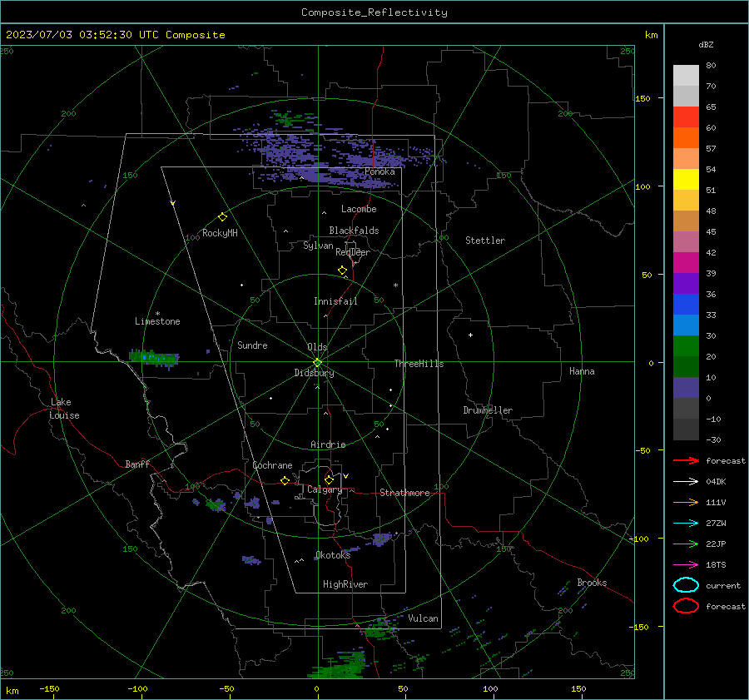
Task: Click the green radar echo east of Lake Louise
Action: coord(154,357)
